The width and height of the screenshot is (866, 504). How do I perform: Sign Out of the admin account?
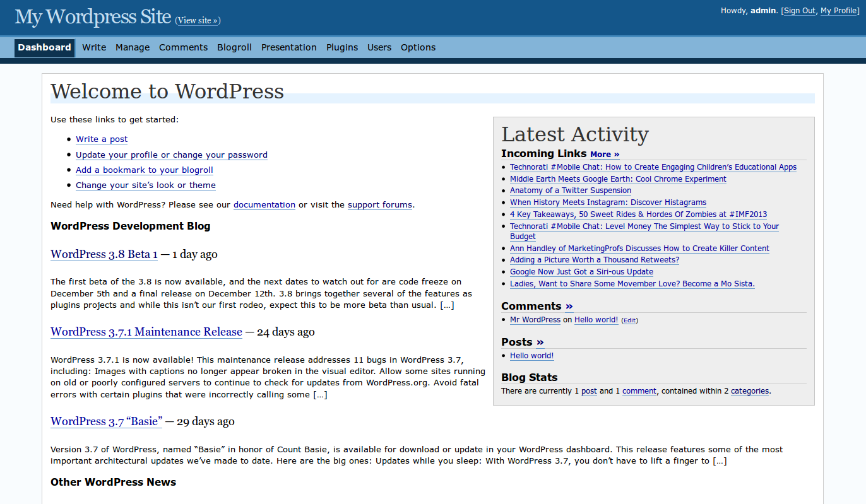pos(799,11)
